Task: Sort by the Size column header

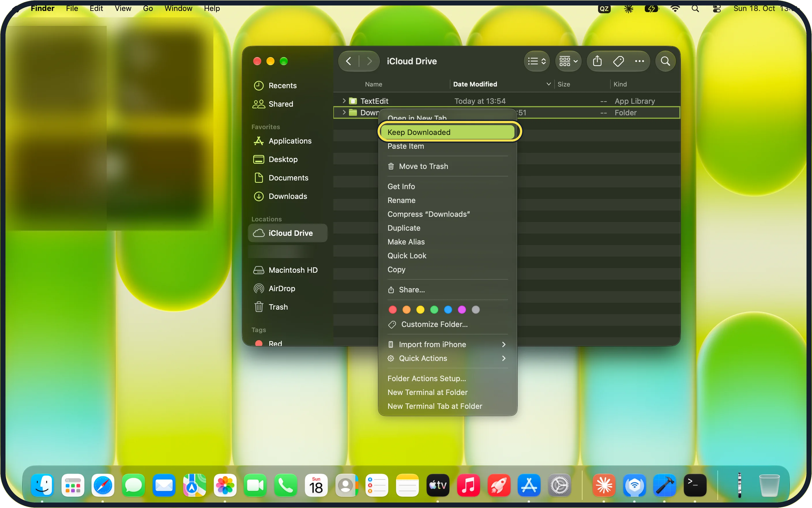Action: [563, 84]
